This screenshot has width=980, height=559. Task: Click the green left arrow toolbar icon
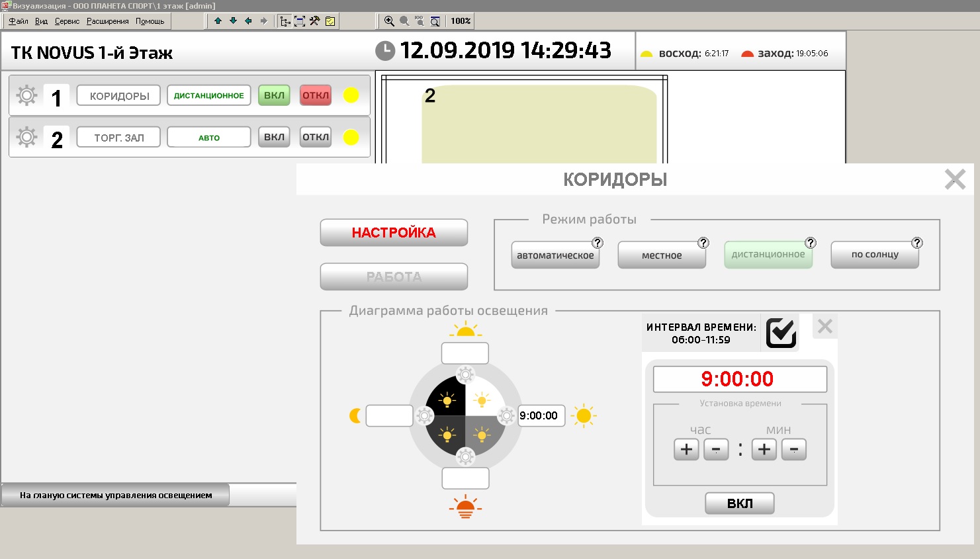click(248, 21)
